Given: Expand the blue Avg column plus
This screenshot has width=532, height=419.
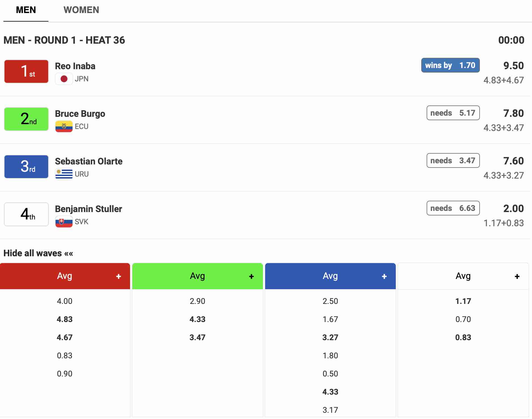Looking at the screenshot, I should click(384, 276).
